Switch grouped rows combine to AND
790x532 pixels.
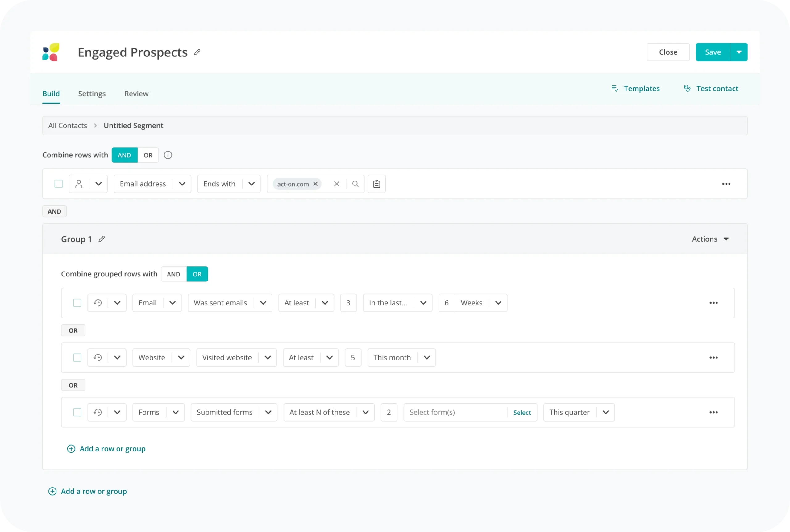coord(173,274)
